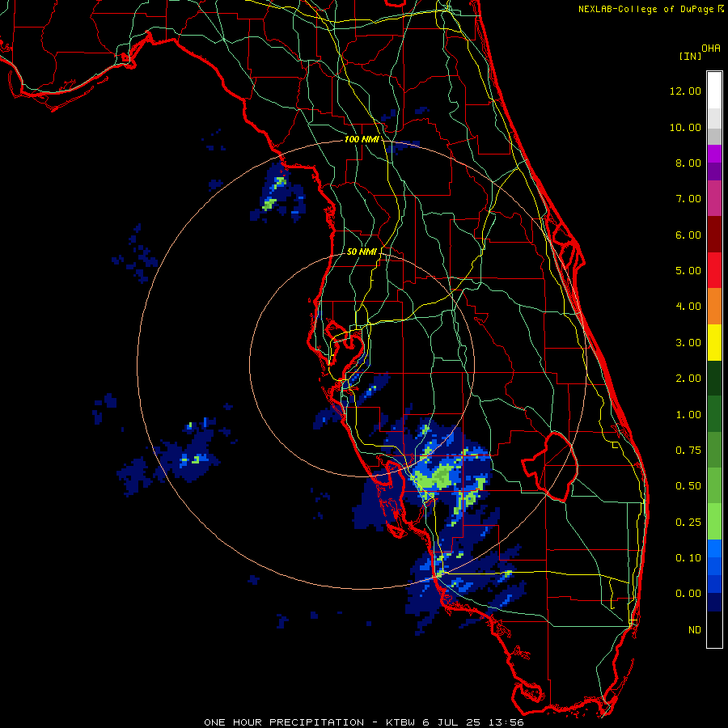
Task: Click the 10.00 legend value
Action: click(x=685, y=127)
